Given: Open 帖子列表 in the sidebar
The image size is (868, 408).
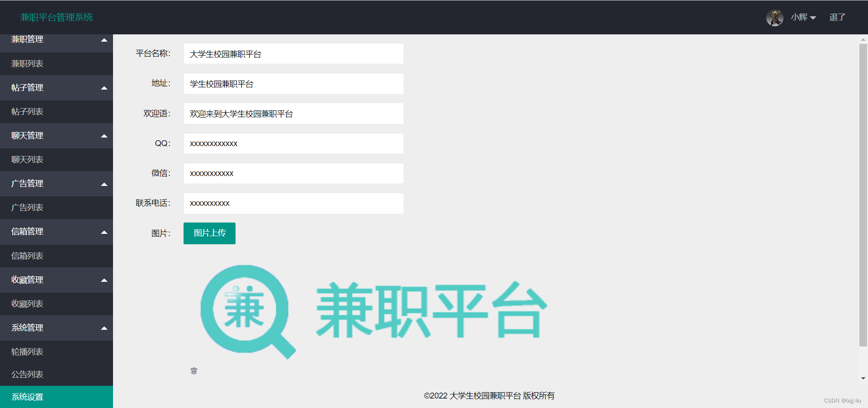Looking at the screenshot, I should (x=57, y=112).
